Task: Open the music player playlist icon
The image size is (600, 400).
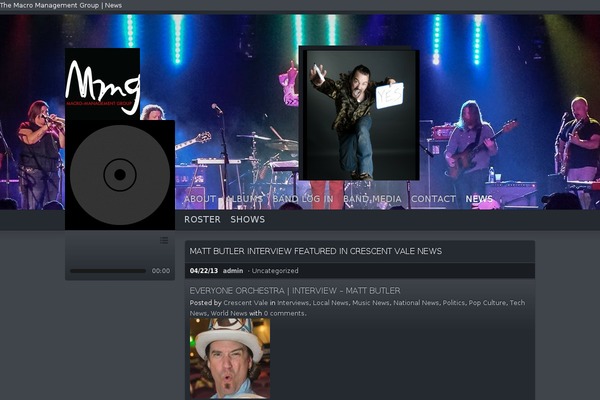Action: pyautogui.click(x=164, y=240)
